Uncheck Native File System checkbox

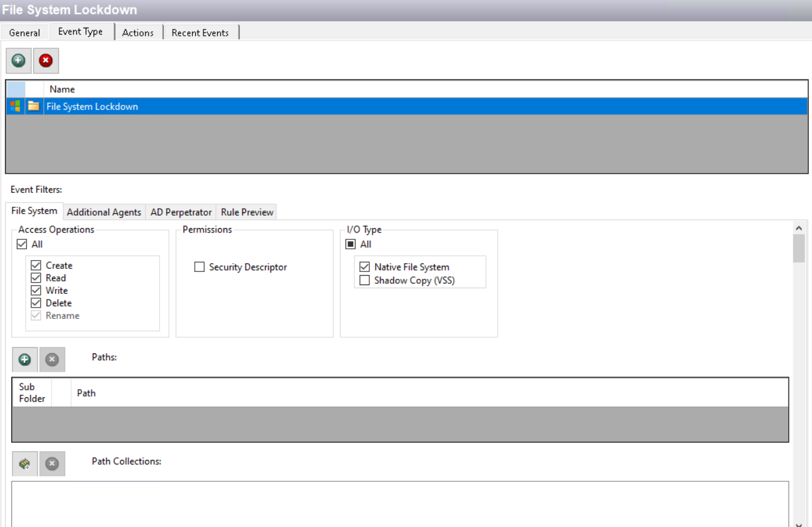click(x=364, y=267)
